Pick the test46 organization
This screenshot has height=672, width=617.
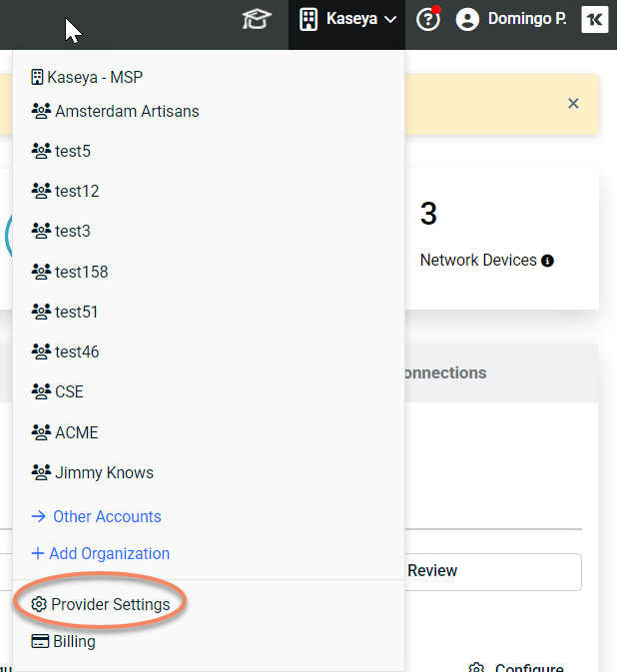pos(65,351)
